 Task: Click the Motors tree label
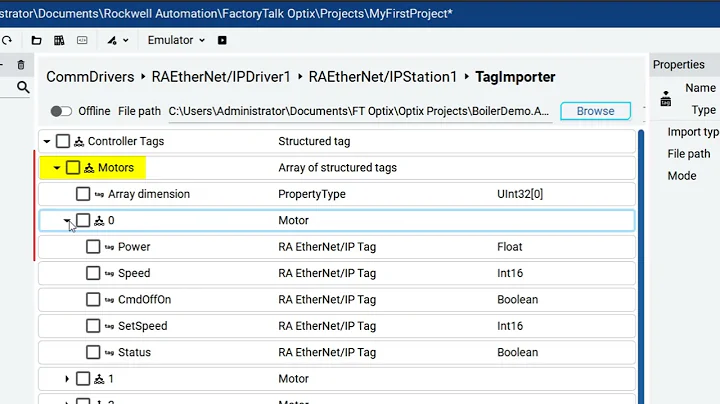click(116, 168)
